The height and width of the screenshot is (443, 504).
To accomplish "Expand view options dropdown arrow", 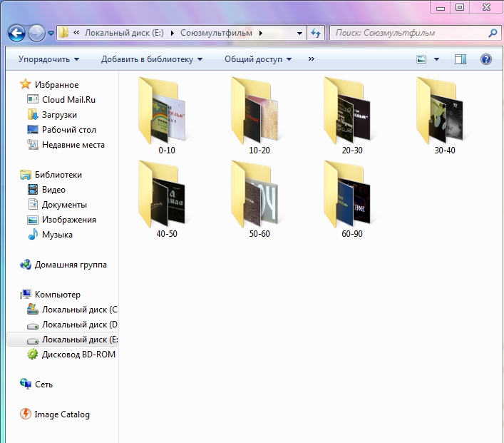I will 436,59.
